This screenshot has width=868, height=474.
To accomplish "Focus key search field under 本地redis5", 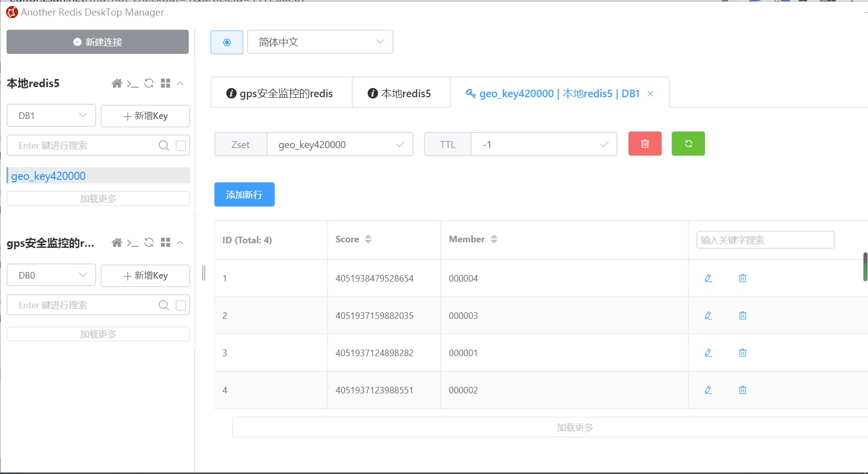I will point(98,146).
